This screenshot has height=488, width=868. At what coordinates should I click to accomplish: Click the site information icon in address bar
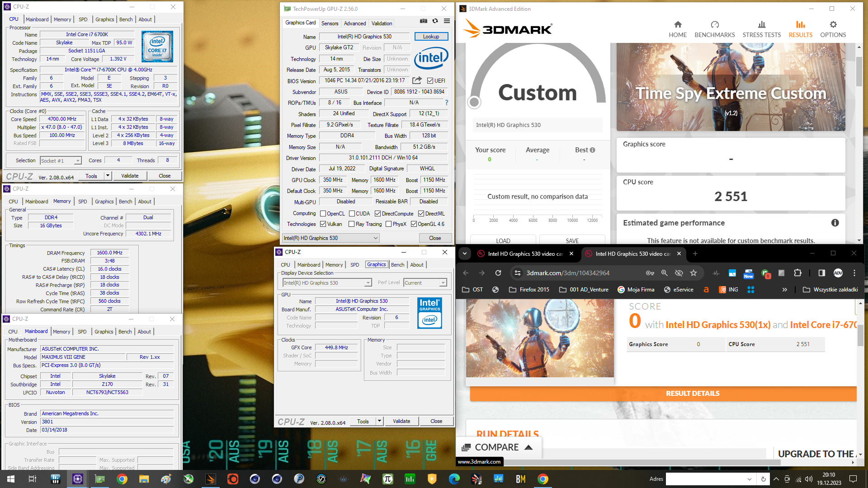point(518,273)
